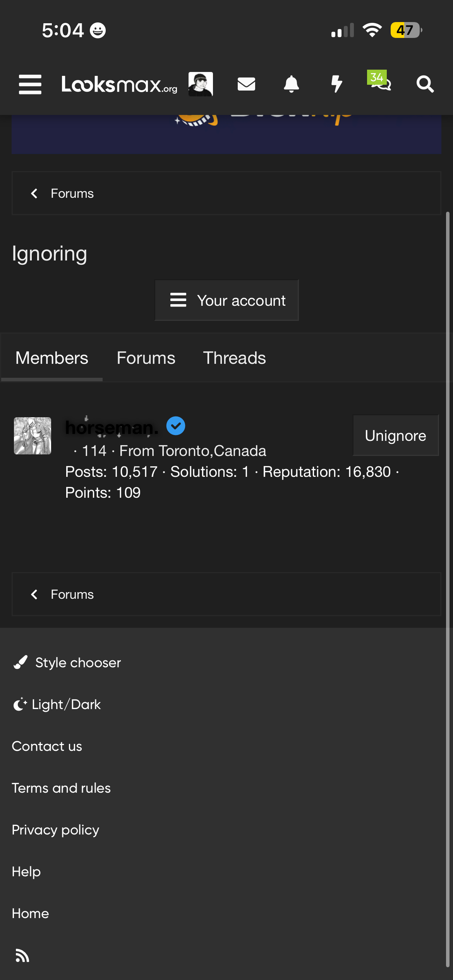This screenshot has height=980, width=453.
Task: Go back via bottom Forums breadcrumb chevron
Action: click(34, 594)
